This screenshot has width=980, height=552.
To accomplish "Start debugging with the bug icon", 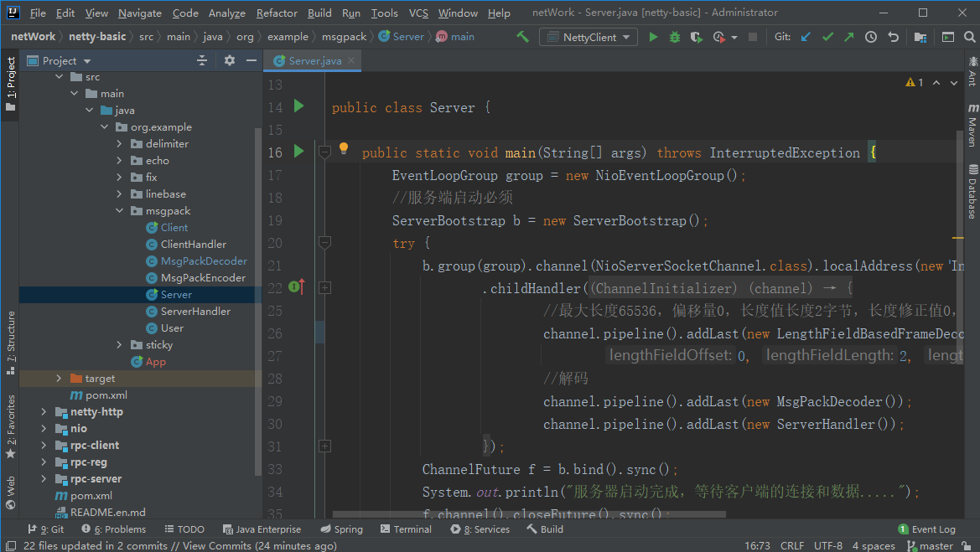I will click(674, 37).
